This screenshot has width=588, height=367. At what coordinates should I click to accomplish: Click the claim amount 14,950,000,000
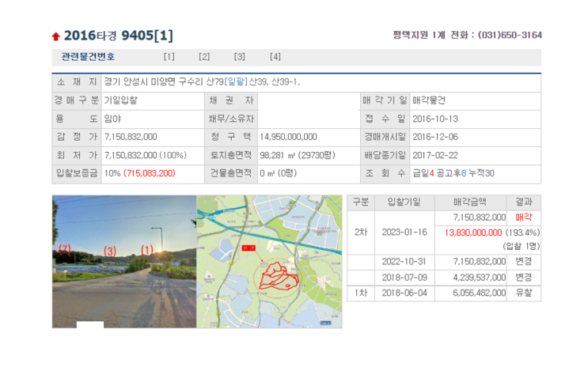coord(288,137)
